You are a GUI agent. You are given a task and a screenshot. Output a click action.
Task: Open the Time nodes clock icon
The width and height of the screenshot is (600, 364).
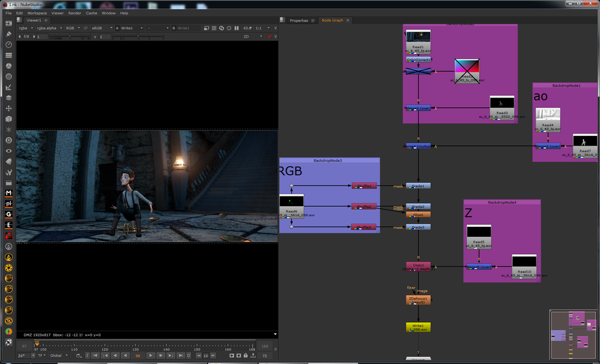[x=8, y=44]
